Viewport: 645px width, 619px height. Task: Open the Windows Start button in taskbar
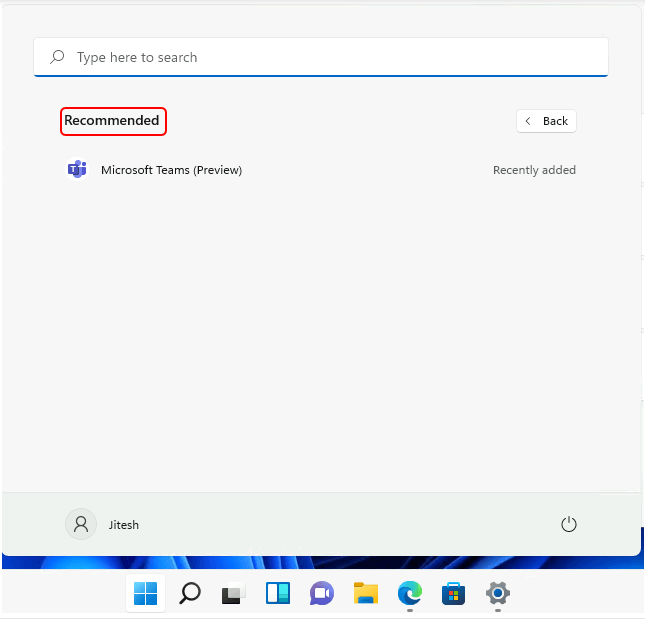(x=146, y=593)
